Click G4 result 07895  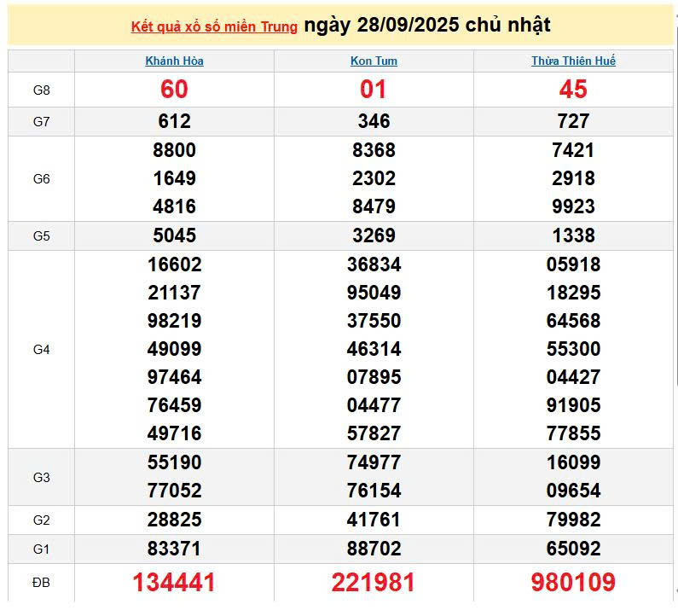tap(374, 377)
